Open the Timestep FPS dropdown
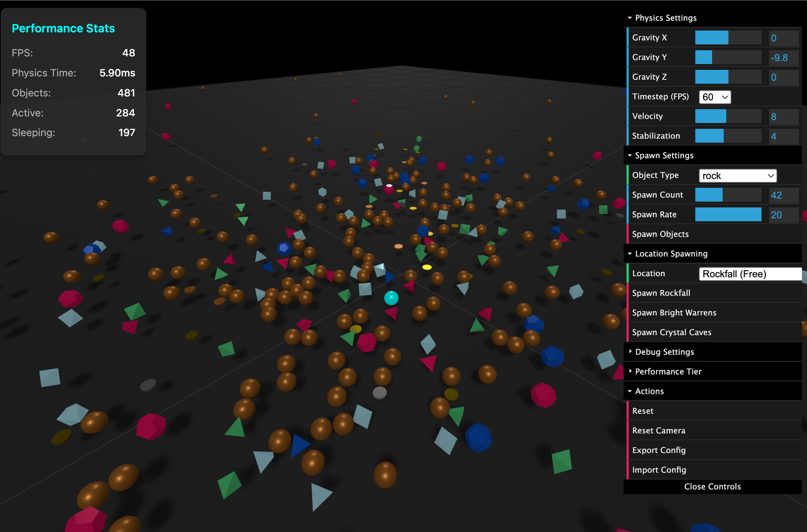This screenshot has height=532, width=807. pos(715,97)
